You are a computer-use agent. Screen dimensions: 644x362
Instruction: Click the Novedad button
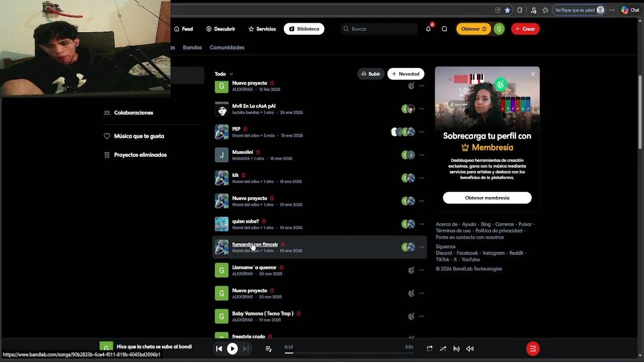pyautogui.click(x=406, y=74)
